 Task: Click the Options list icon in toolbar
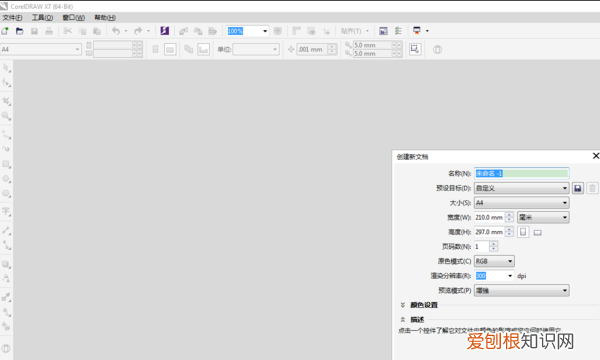click(x=398, y=31)
